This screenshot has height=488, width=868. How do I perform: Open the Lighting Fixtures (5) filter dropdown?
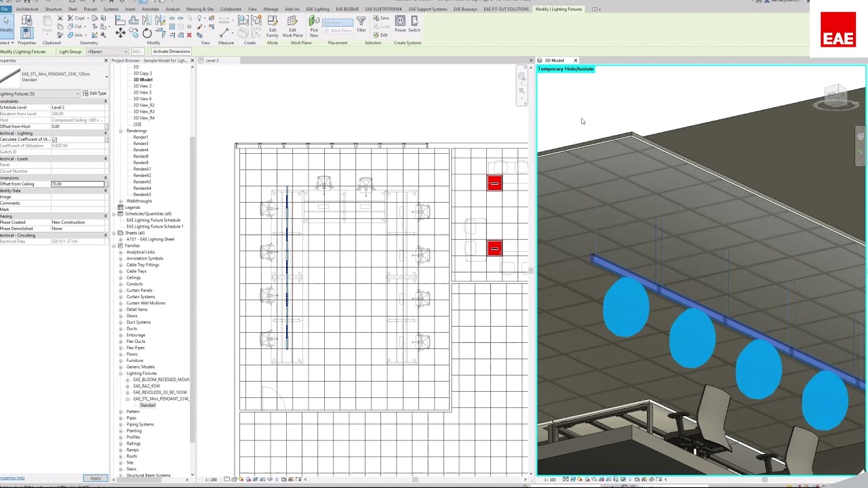(x=40, y=94)
